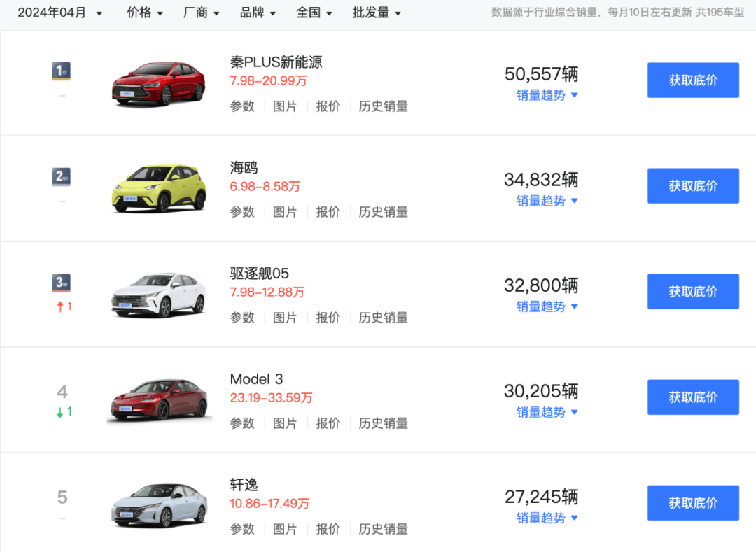Viewport: 756px width, 552px height.
Task: Click 获取底价 button for 海鸥
Action: pyautogui.click(x=692, y=186)
